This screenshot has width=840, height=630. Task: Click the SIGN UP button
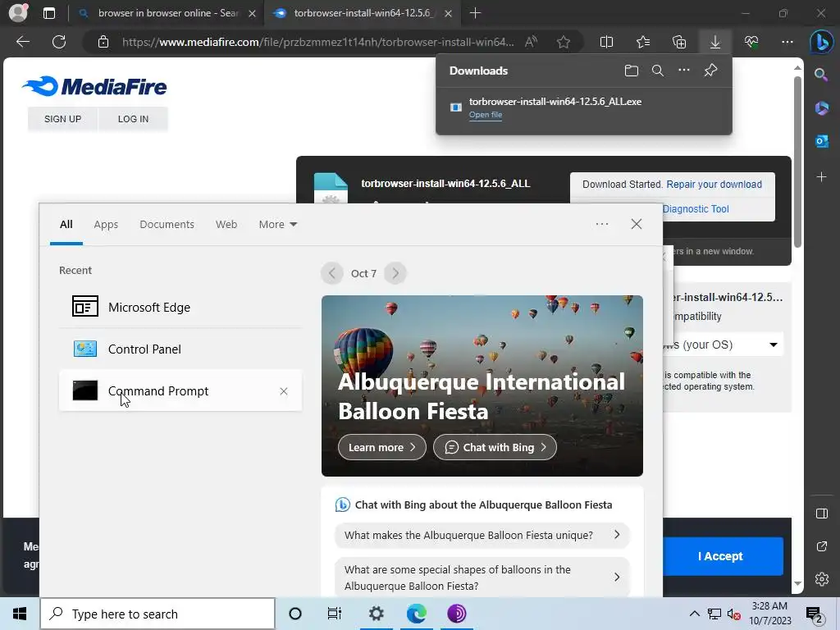pyautogui.click(x=62, y=119)
